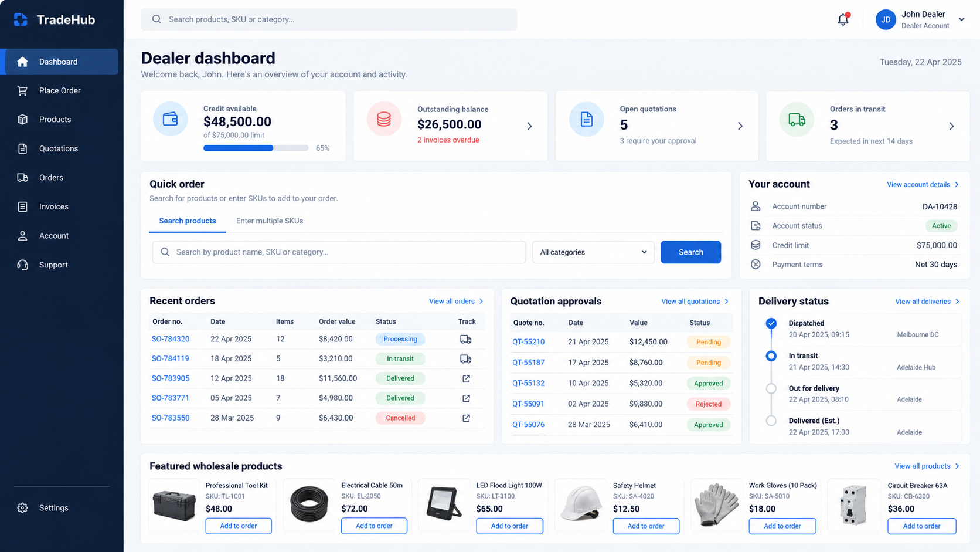
Task: Expand Open quotations card chevron
Action: 740,126
